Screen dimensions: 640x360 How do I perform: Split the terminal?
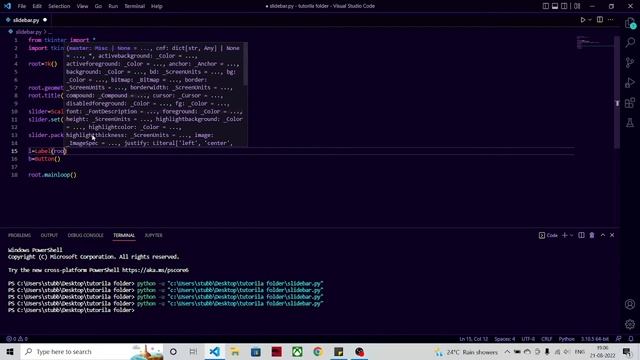(x=581, y=236)
